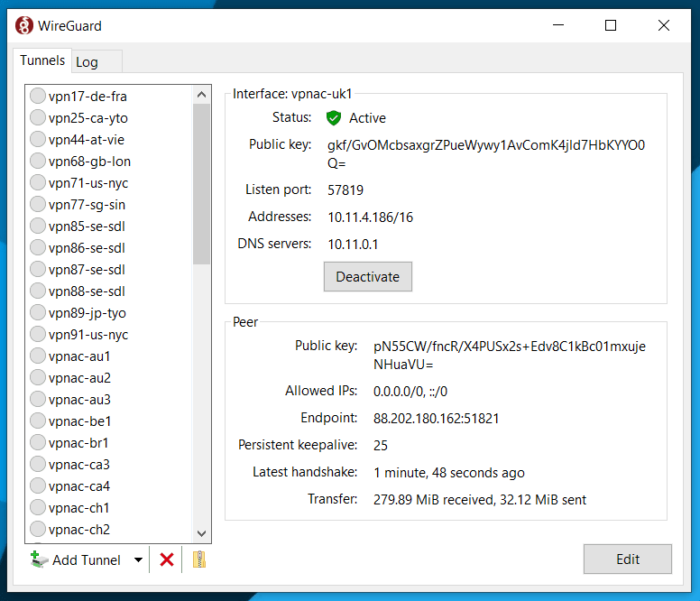Click the transfer statistics value
This screenshot has width=700, height=601.
480,500
